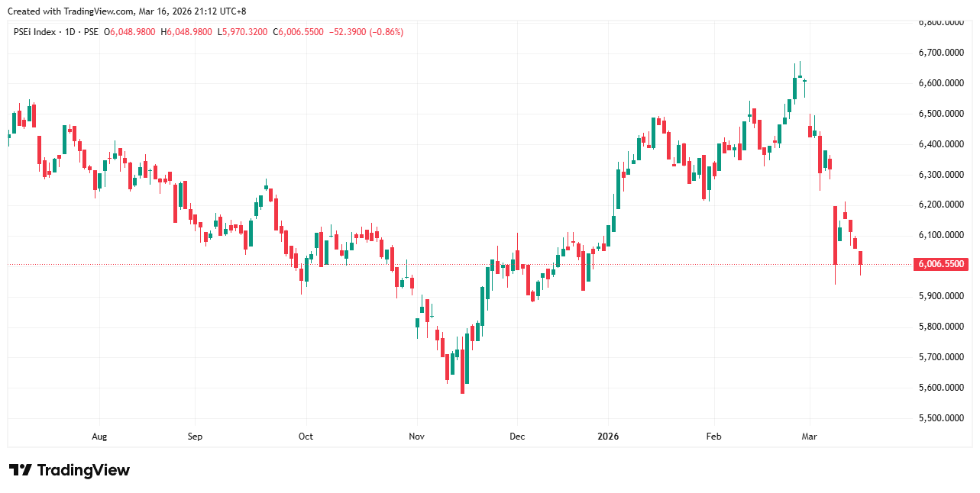Click the red 6,006.5500 current price tag
Viewport: 980px width, 493px height.
(940, 265)
